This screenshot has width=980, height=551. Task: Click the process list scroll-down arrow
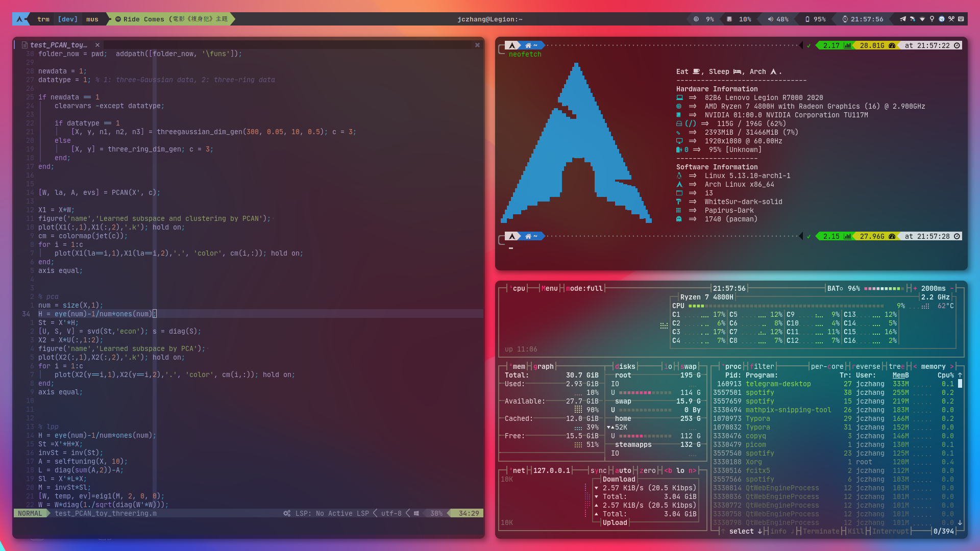point(960,522)
